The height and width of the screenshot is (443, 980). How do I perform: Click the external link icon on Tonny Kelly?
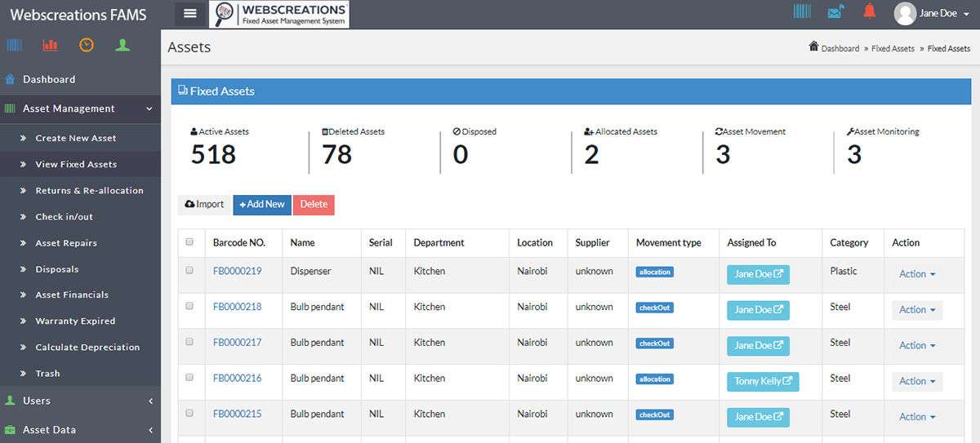pos(787,381)
